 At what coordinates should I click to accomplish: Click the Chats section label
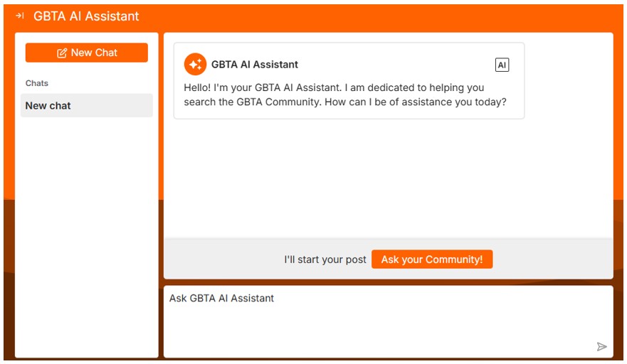coord(37,83)
